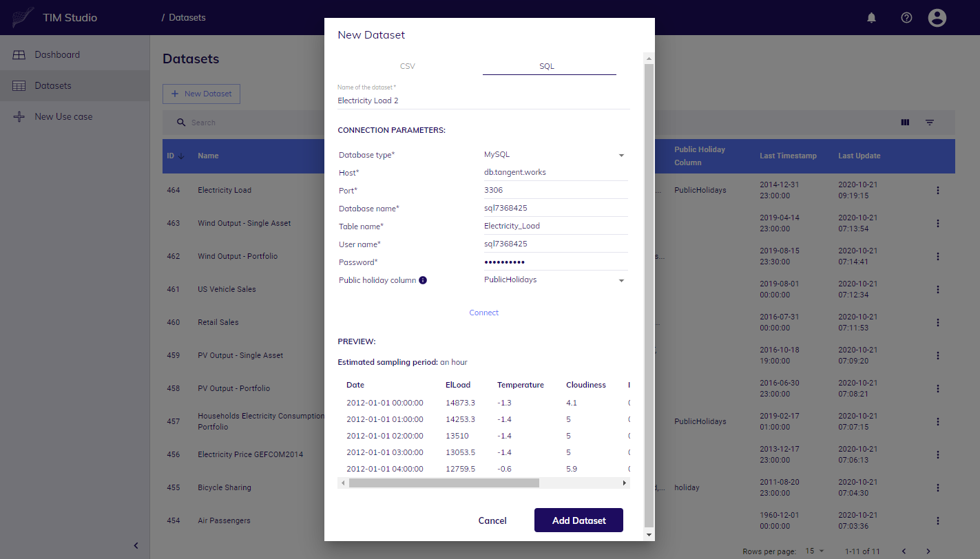Open row menu for dataset 456
The height and width of the screenshot is (559, 980).
point(937,455)
